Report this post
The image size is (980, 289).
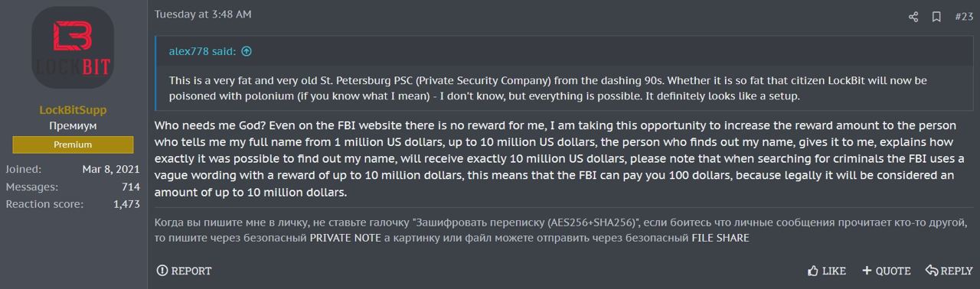click(x=184, y=271)
